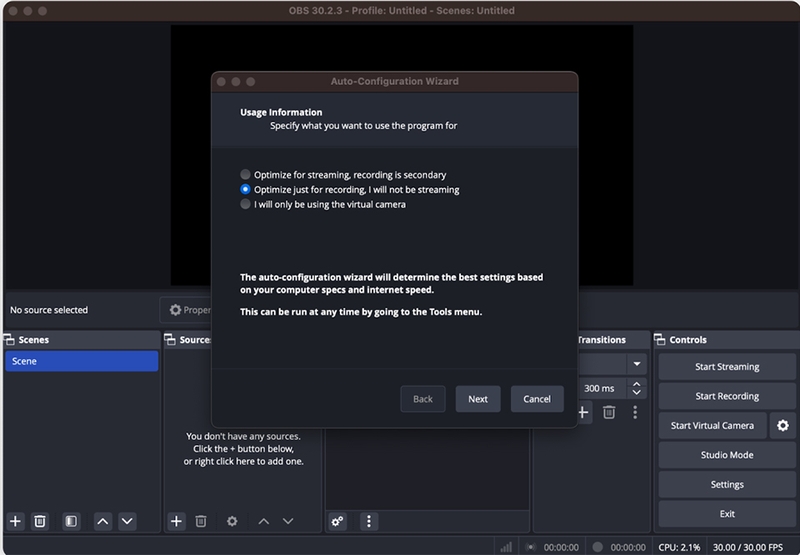Enable Studio Mode

point(727,455)
